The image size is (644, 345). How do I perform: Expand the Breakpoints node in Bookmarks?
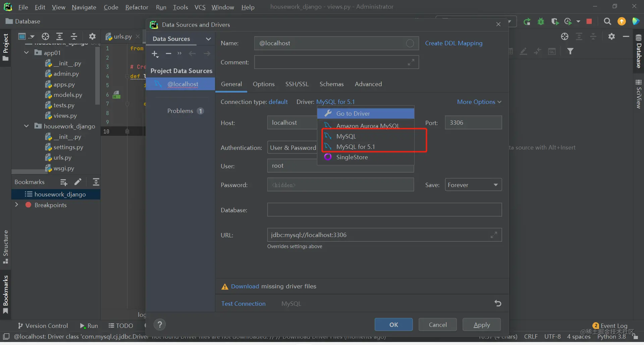pos(16,205)
